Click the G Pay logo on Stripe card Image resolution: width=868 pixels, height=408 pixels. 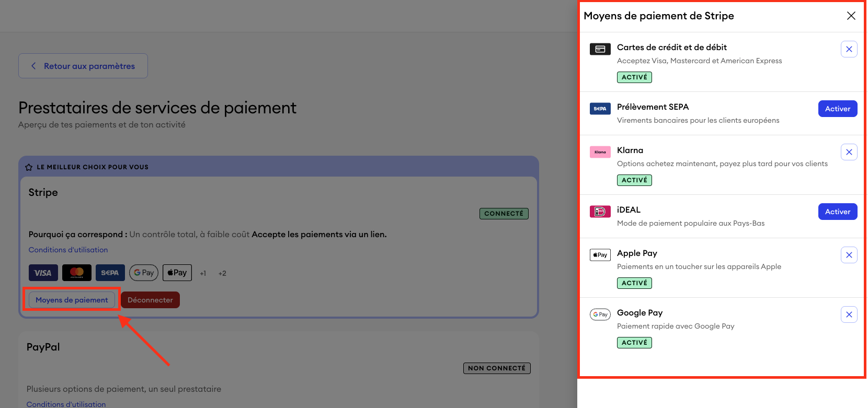coord(144,273)
